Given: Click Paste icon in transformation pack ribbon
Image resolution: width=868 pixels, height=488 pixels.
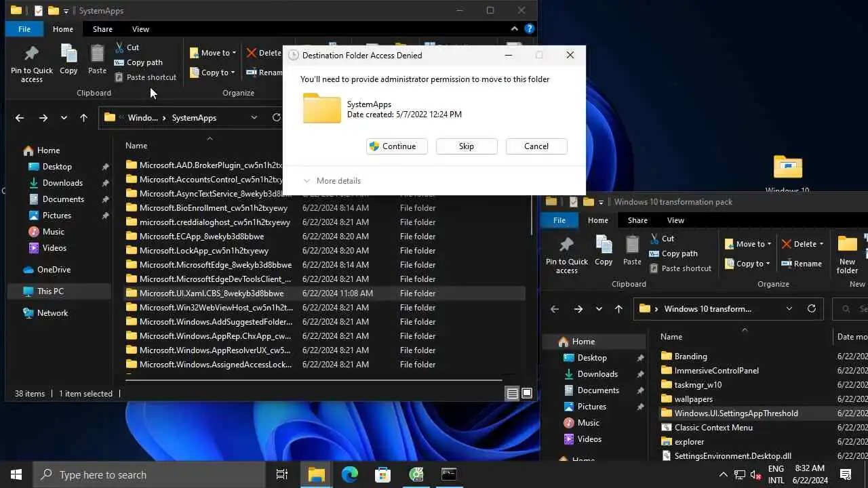Looking at the screenshot, I should click(632, 251).
